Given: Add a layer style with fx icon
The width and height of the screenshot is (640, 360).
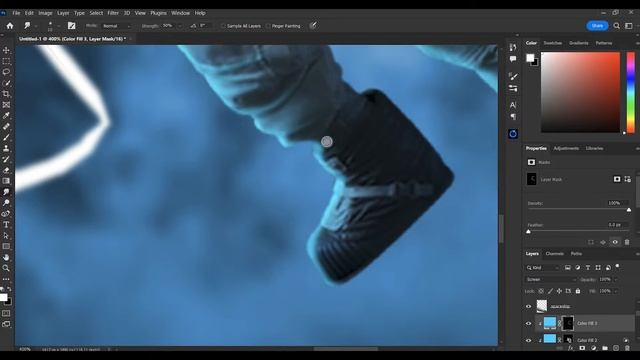Looking at the screenshot, I should [x=571, y=348].
